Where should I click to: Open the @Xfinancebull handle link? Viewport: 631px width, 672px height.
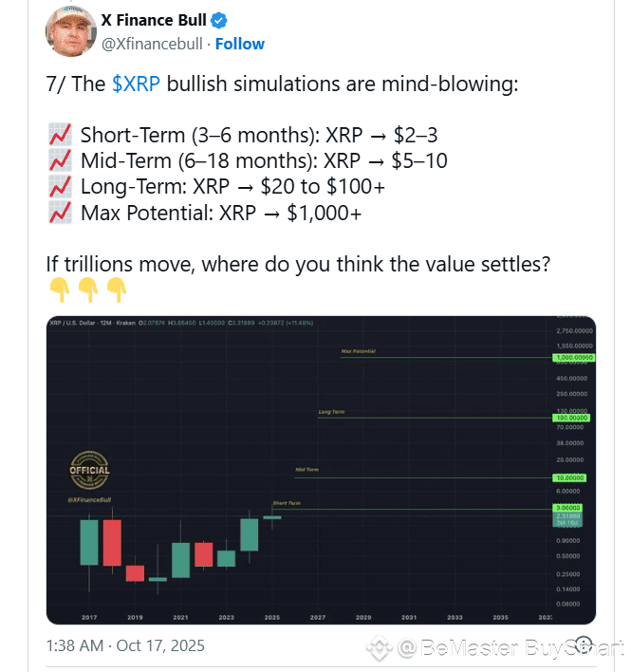152,44
